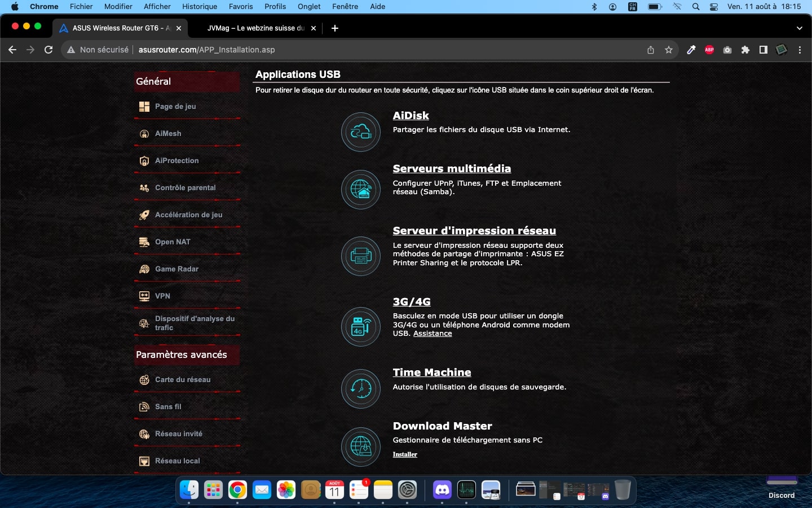The width and height of the screenshot is (812, 508).
Task: Open the Afficher menu
Action: tap(157, 6)
